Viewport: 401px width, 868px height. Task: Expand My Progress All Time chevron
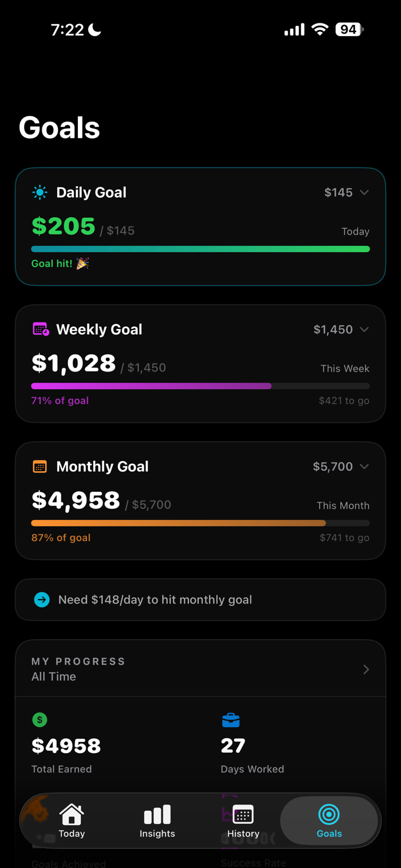coord(366,670)
